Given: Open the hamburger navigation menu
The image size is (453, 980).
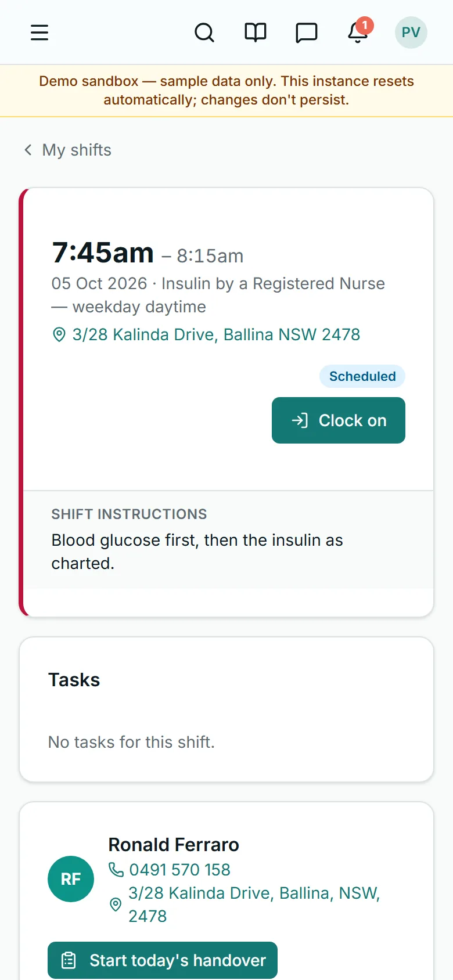Looking at the screenshot, I should (x=39, y=33).
